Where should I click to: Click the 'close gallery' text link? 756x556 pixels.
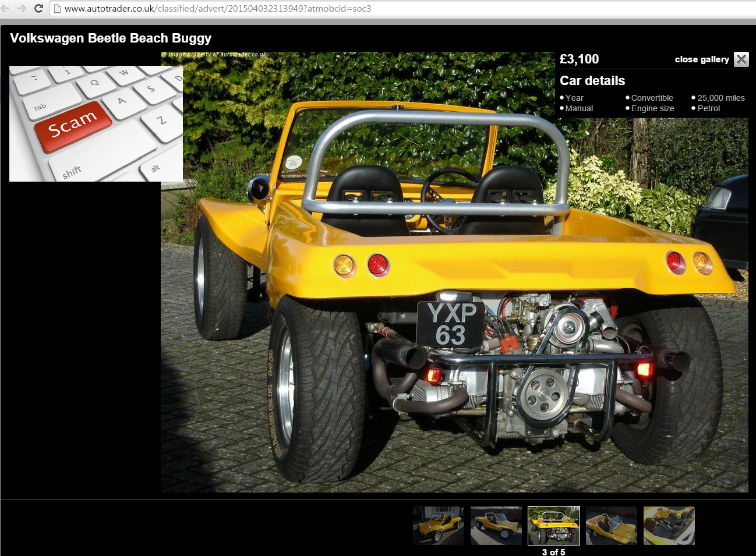point(702,59)
